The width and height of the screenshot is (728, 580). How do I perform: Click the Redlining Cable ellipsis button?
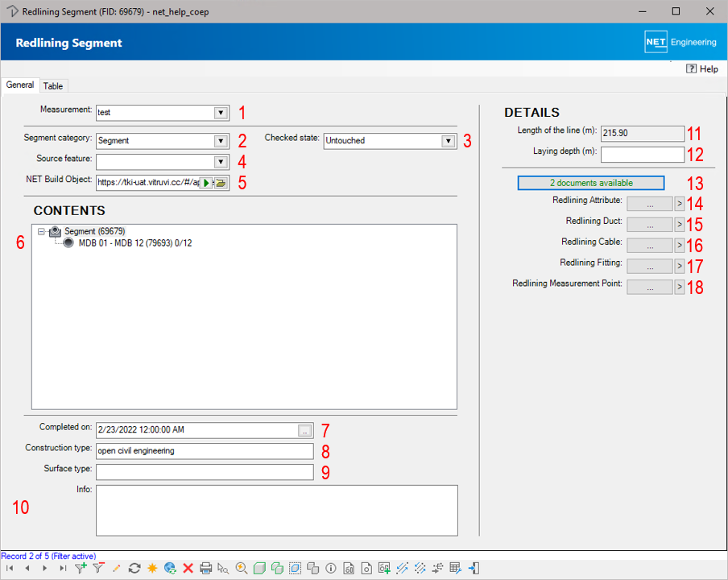pyautogui.click(x=649, y=245)
